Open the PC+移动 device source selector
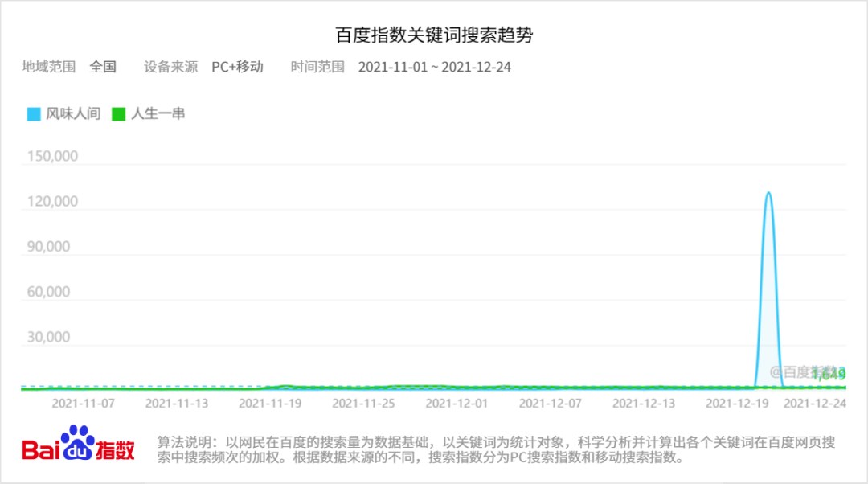This screenshot has height=484, width=868. point(237,67)
